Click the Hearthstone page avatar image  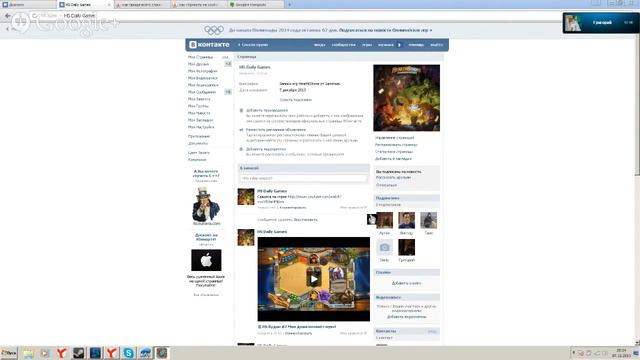click(407, 98)
